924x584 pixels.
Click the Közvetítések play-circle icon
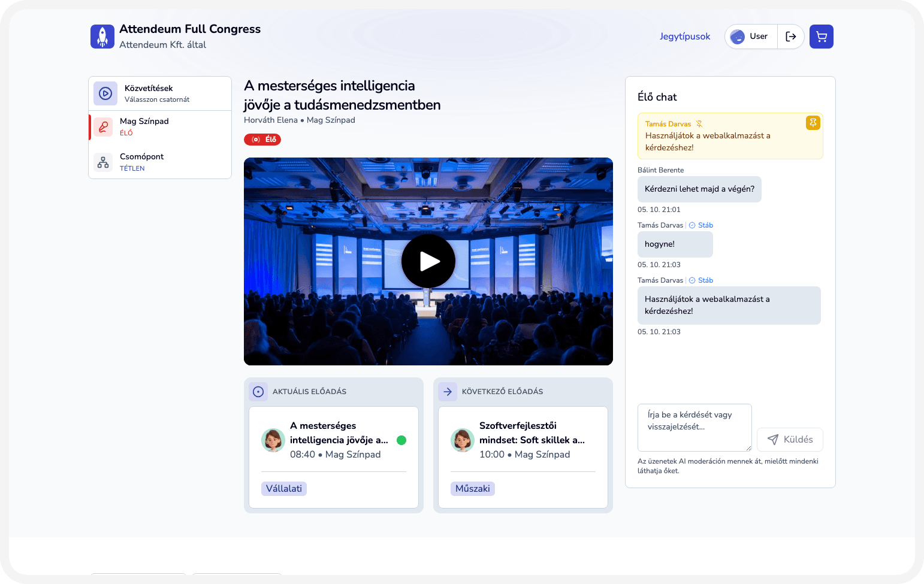click(105, 93)
